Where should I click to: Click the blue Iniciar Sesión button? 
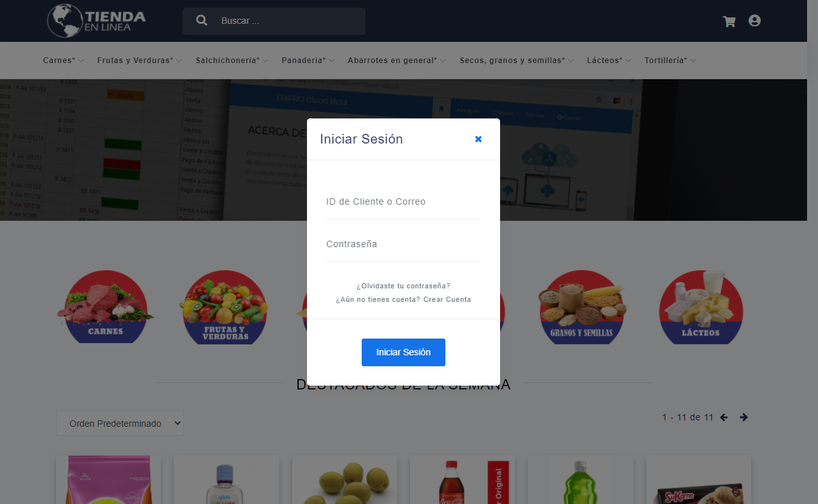404,352
